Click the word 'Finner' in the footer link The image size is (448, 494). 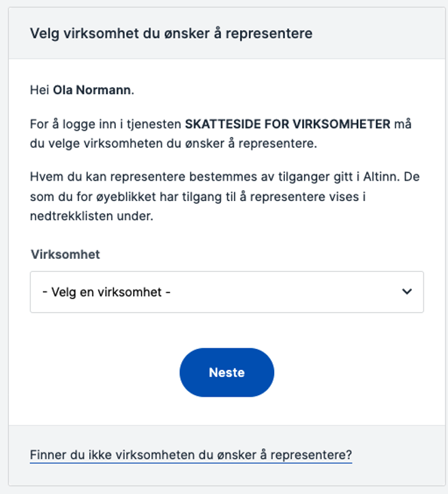pos(48,454)
